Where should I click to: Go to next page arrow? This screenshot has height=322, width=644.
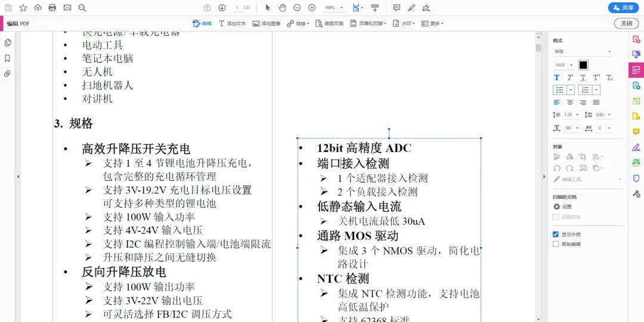[222, 7]
